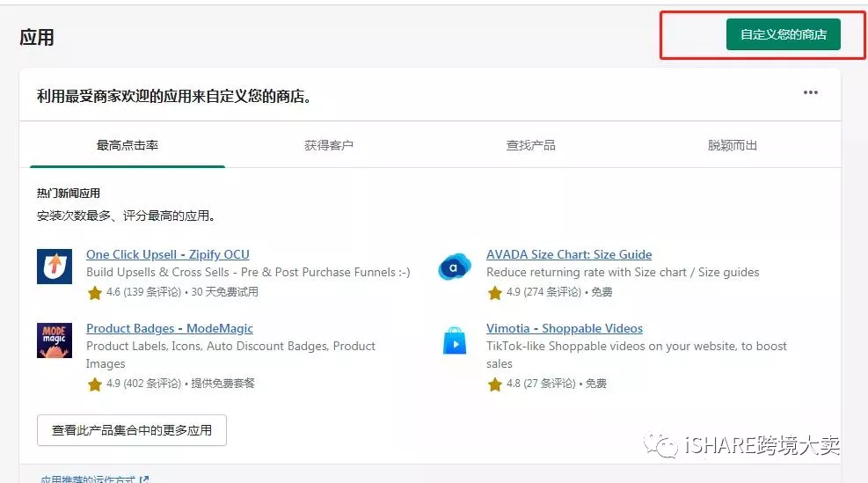The height and width of the screenshot is (483, 868).
Task: Click text 利用最受商家欢迎的应用来自定义您的商店。
Action: click(x=174, y=97)
